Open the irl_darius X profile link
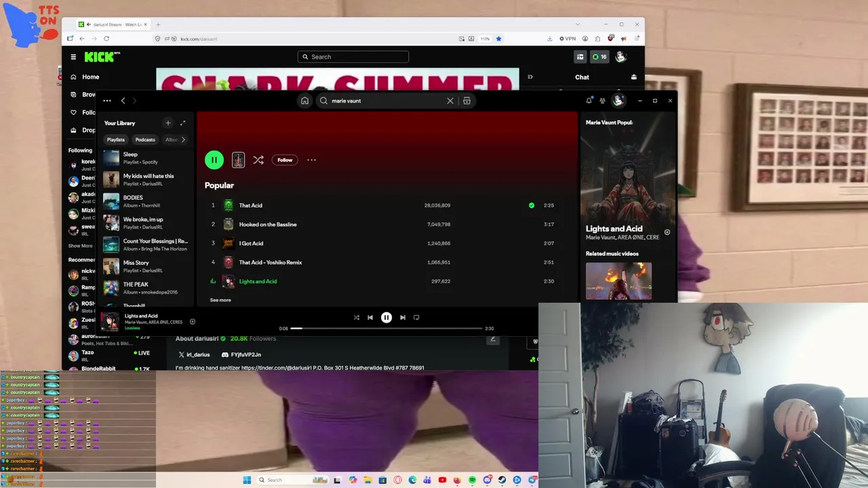 [194, 354]
